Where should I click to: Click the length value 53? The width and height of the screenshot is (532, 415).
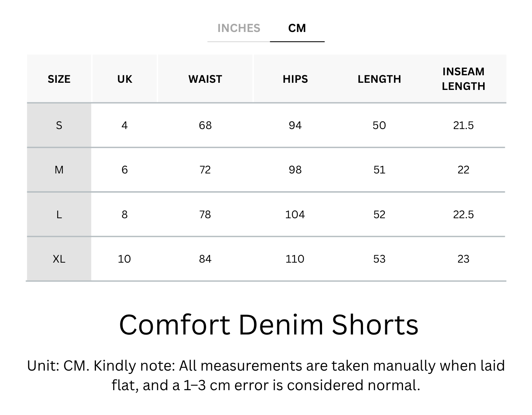point(379,259)
